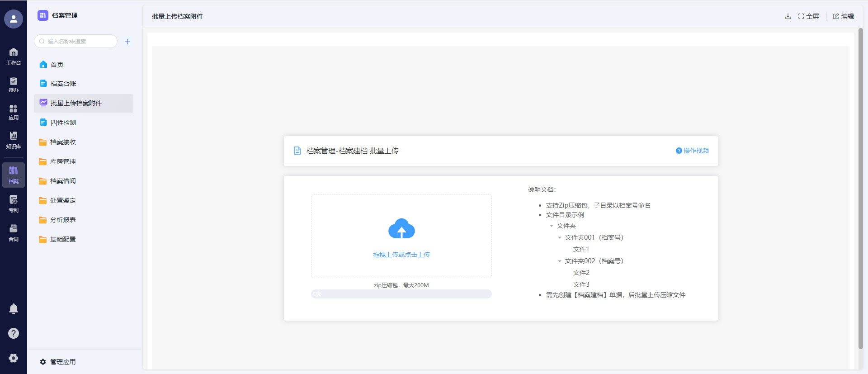Collapse the 文件夹001 tree node
Viewport: 868px width, 374px height.
click(560, 238)
